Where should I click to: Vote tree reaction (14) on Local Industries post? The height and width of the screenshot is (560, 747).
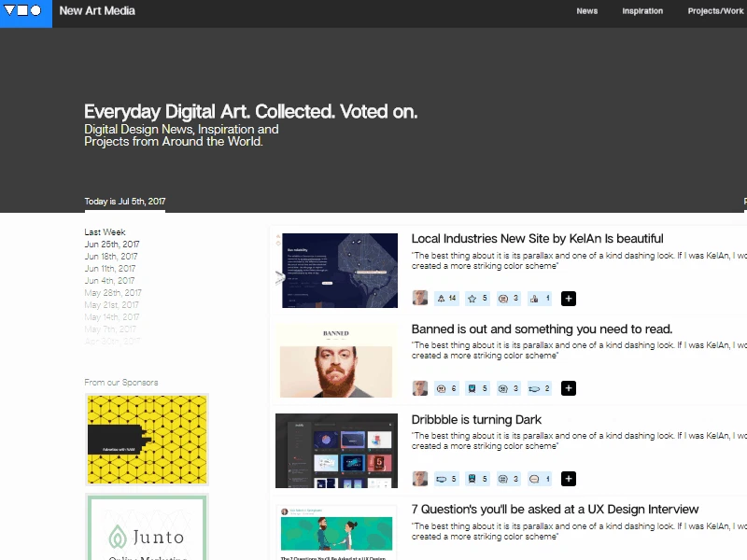pos(447,299)
